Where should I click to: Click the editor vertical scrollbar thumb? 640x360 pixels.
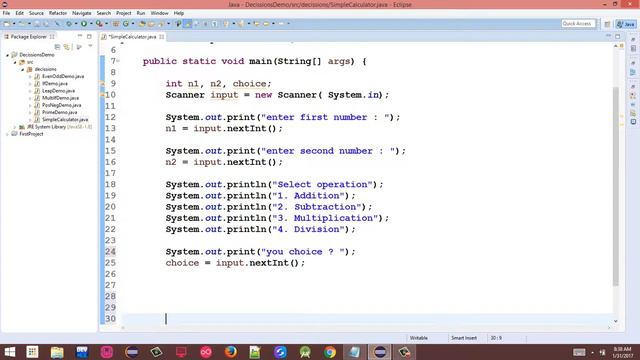(616, 187)
